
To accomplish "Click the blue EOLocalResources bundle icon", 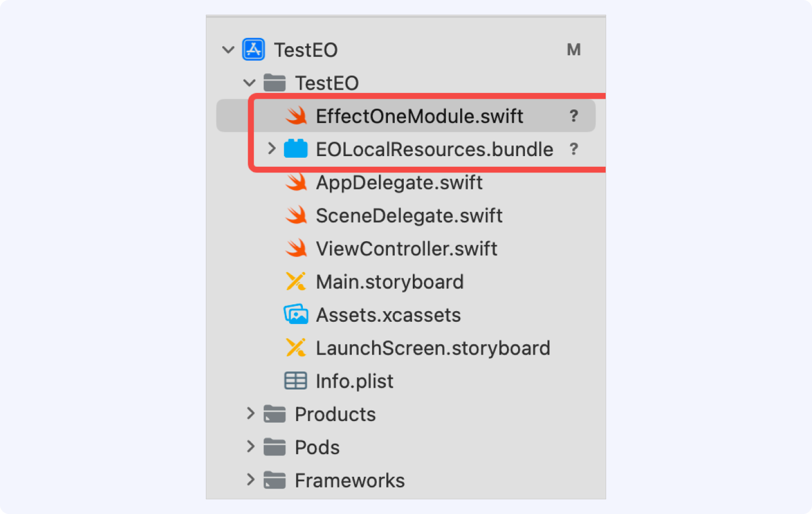I will point(295,149).
